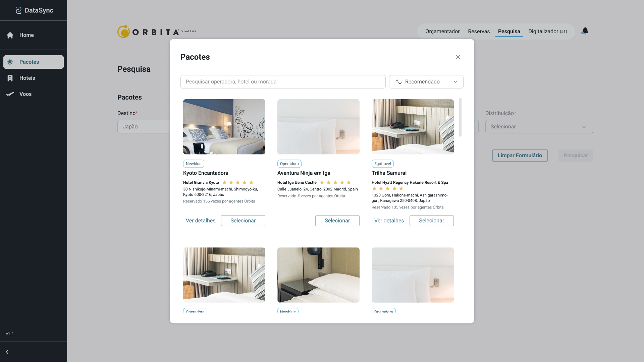
Task: View details of Trilha Samurai
Action: click(x=389, y=221)
